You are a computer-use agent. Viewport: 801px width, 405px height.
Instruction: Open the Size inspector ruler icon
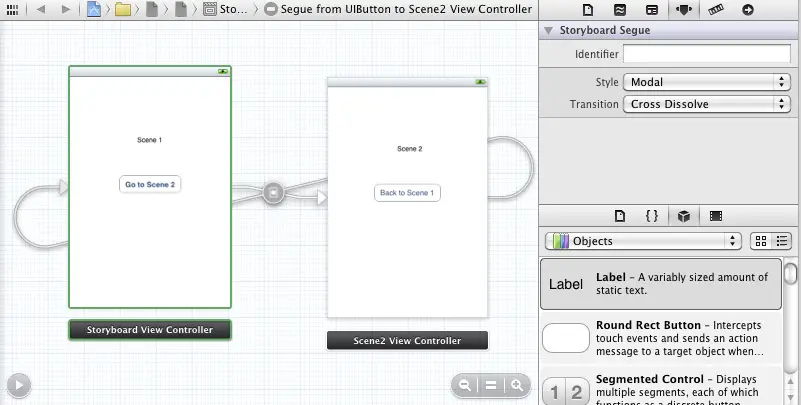click(716, 10)
